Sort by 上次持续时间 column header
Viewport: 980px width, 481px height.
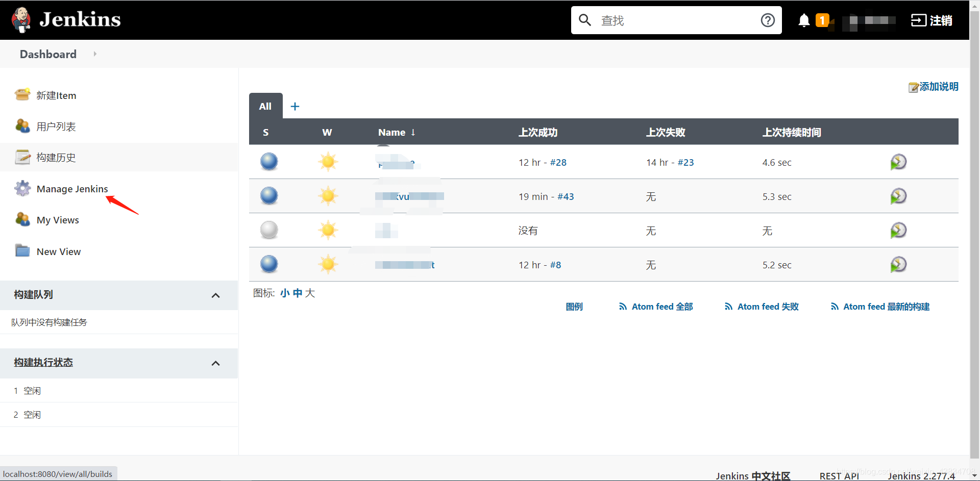click(792, 132)
